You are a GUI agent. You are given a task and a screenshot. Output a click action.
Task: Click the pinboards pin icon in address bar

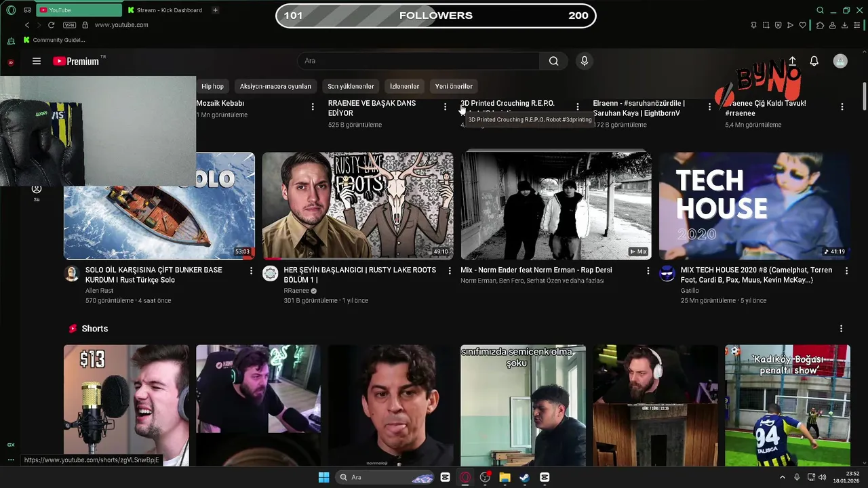[x=753, y=25]
